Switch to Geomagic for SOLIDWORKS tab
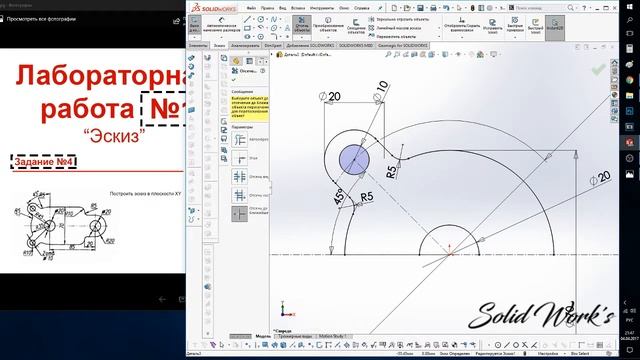Image resolution: width=640 pixels, height=360 pixels. tap(402, 45)
